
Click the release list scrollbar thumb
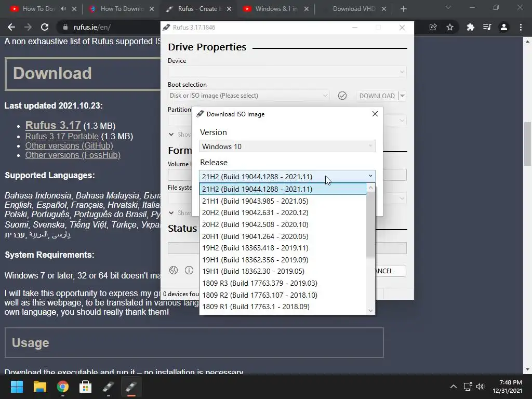[370, 225]
